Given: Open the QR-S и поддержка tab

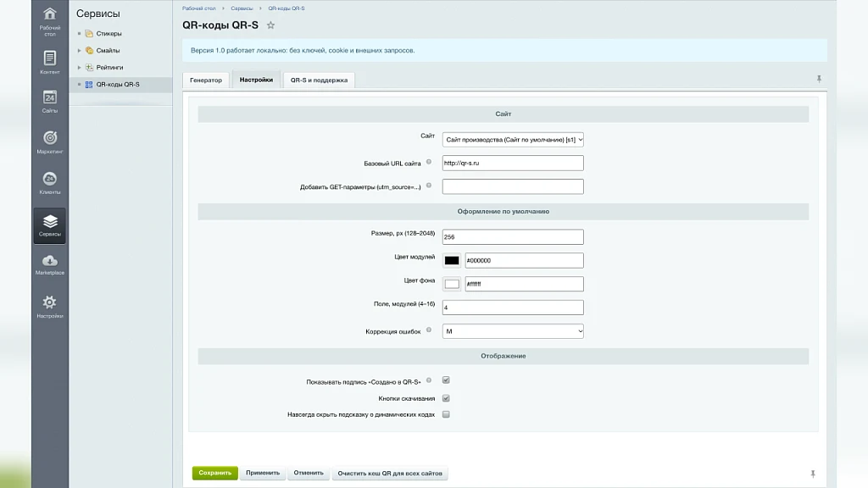Looking at the screenshot, I should [319, 80].
